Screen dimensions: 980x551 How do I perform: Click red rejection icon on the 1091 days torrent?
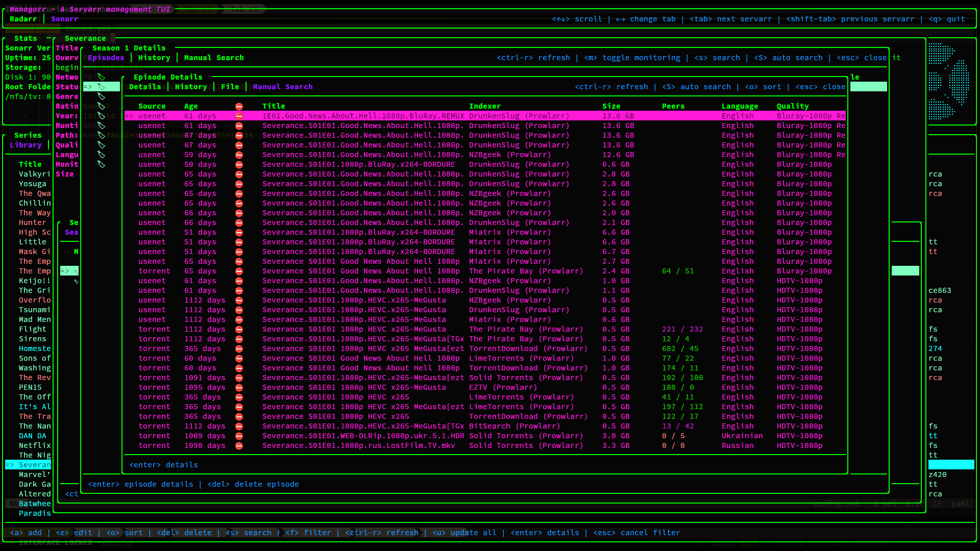point(239,378)
